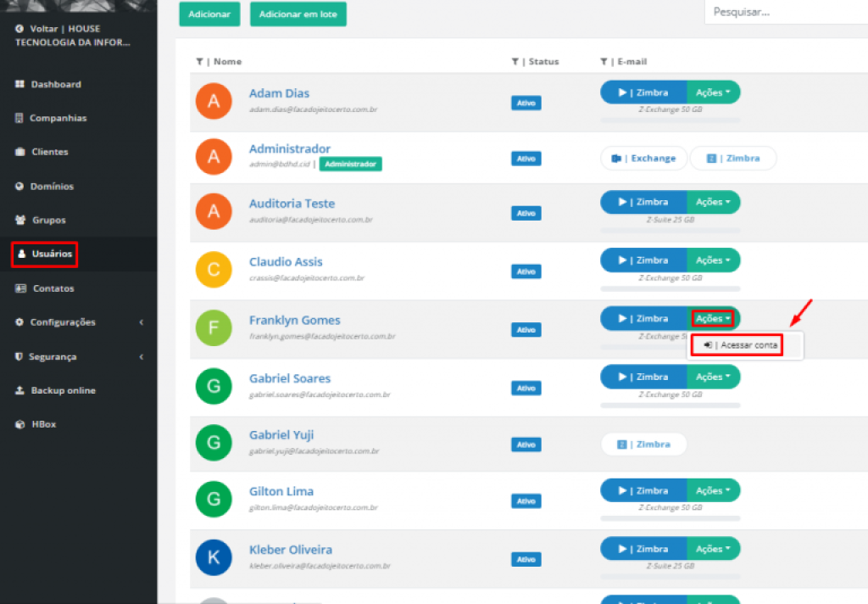Click the Clientes briefcase icon

[x=20, y=152]
